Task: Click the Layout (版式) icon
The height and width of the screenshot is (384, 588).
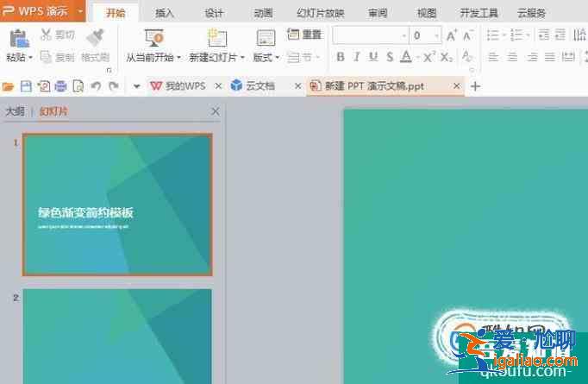Action: (x=266, y=38)
